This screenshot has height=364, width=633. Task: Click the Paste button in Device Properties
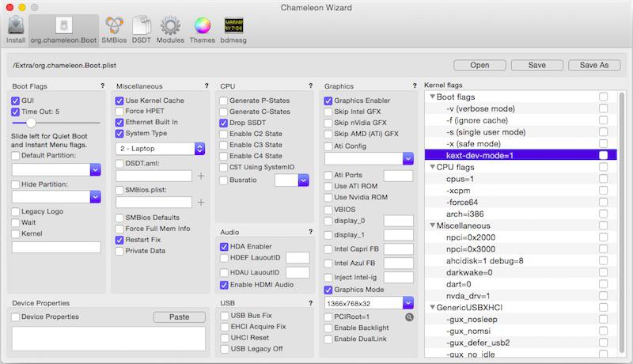tap(180, 317)
